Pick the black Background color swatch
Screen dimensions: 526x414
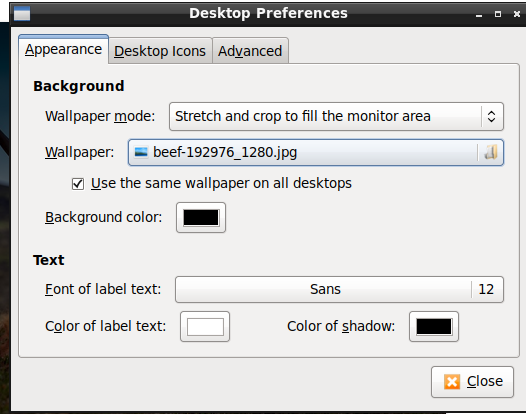201,217
